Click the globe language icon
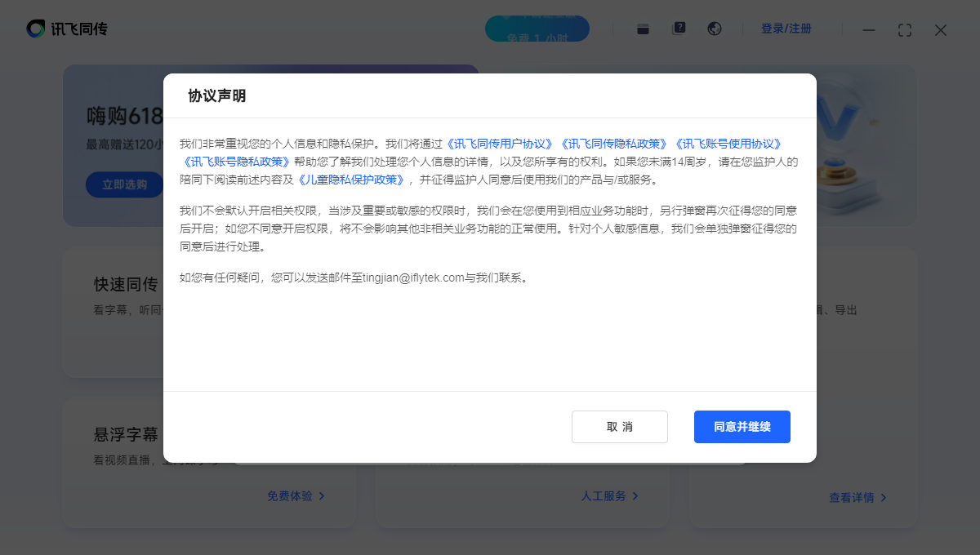Screen dimensions: 980x555 715,29
